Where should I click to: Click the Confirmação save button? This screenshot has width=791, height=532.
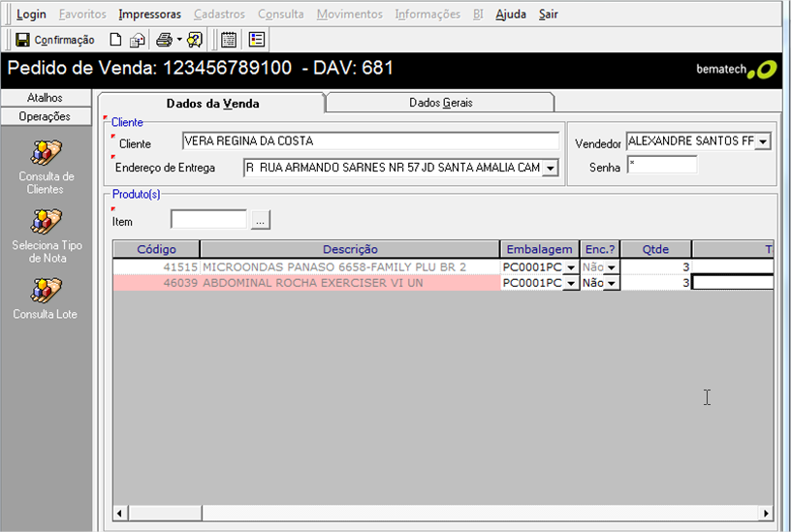54,40
